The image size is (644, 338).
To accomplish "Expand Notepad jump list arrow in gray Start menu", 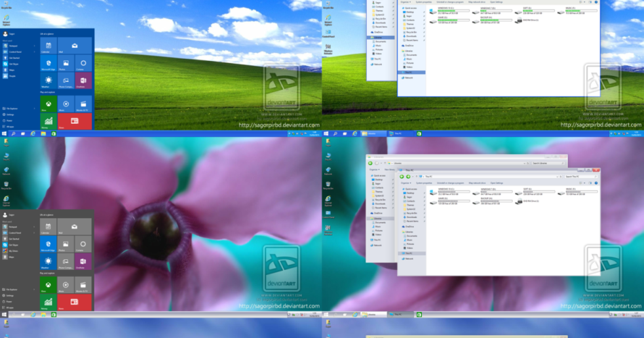I will click(35, 227).
